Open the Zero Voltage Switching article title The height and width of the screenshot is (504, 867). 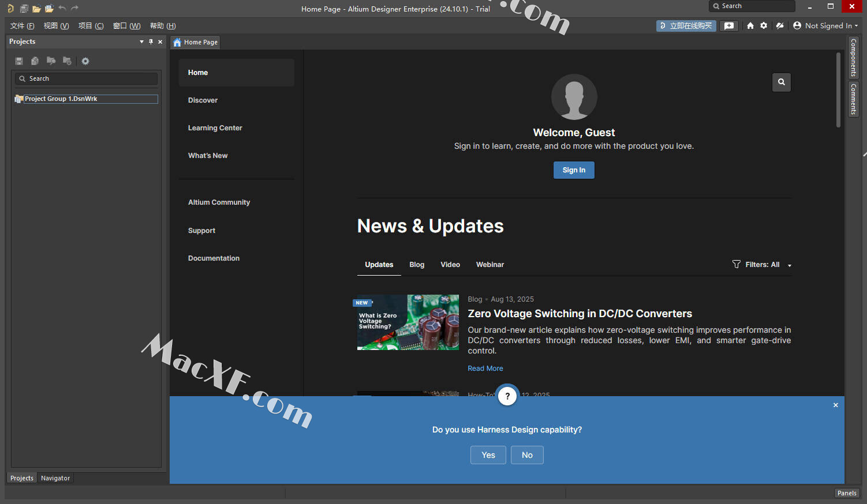(580, 314)
